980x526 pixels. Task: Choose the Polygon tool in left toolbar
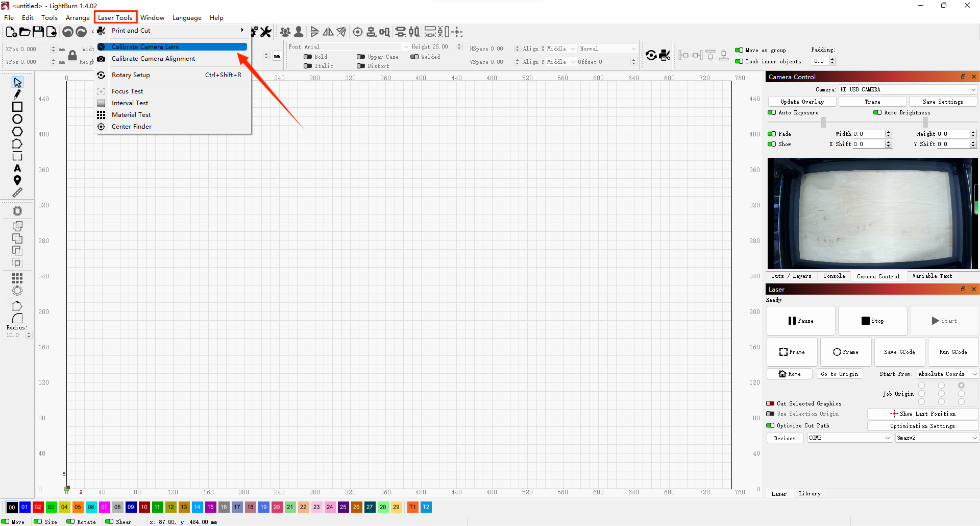[x=17, y=131]
